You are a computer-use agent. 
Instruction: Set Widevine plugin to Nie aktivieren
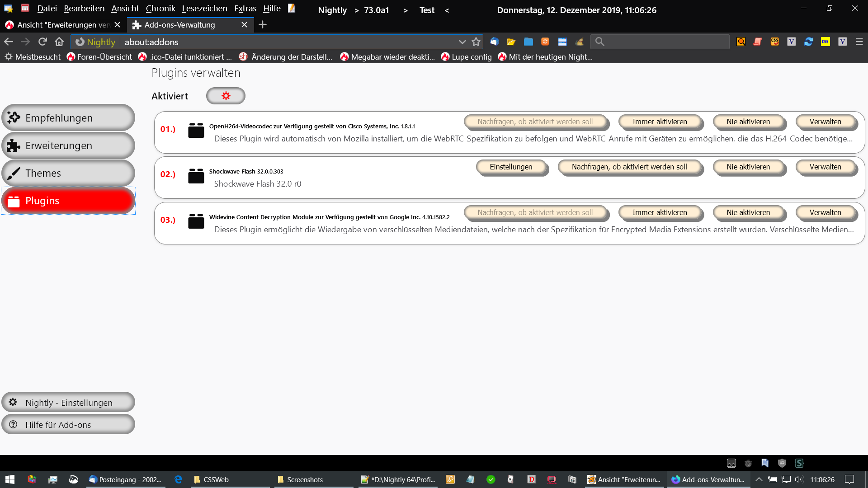click(748, 212)
